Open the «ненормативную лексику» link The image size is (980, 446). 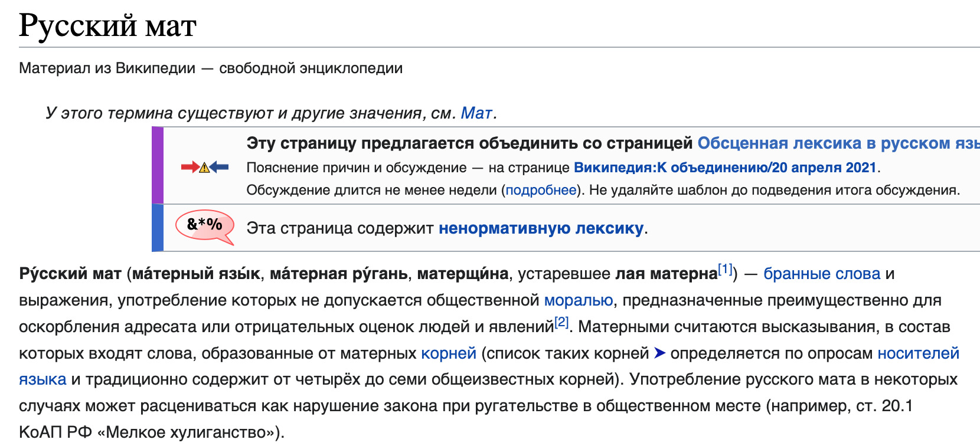[541, 228]
